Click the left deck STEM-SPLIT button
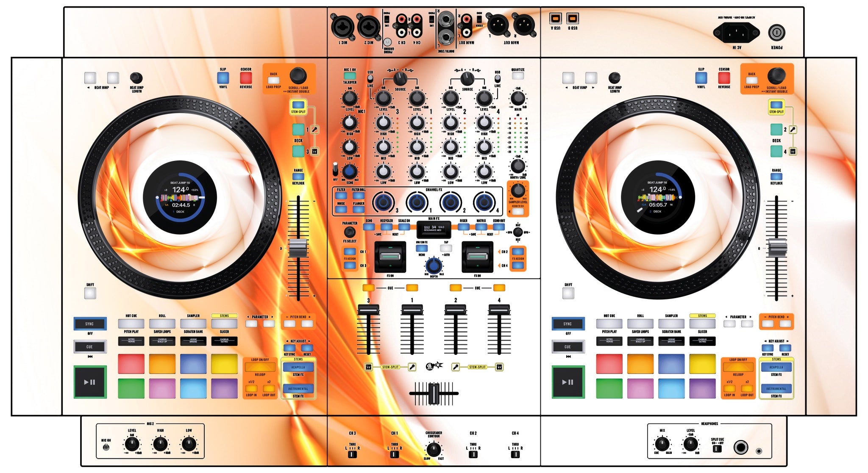 tap(298, 105)
